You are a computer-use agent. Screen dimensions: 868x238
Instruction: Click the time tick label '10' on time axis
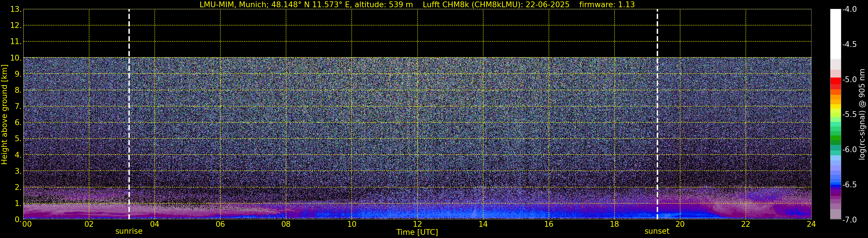pyautogui.click(x=352, y=224)
